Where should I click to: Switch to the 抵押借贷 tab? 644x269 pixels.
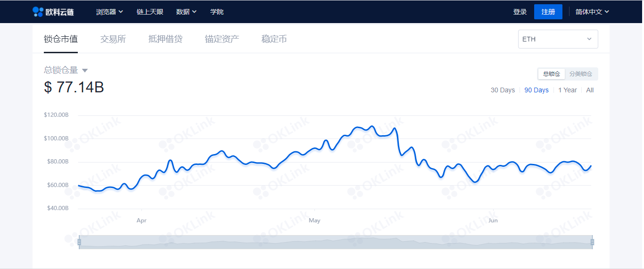[165, 39]
